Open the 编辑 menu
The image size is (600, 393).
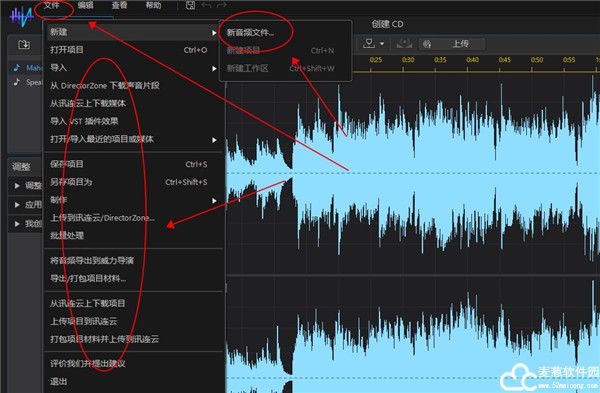click(85, 5)
